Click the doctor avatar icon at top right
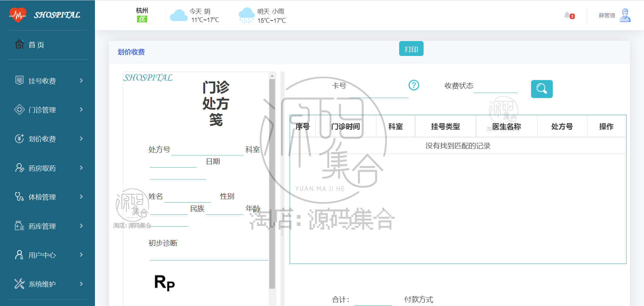 point(625,15)
